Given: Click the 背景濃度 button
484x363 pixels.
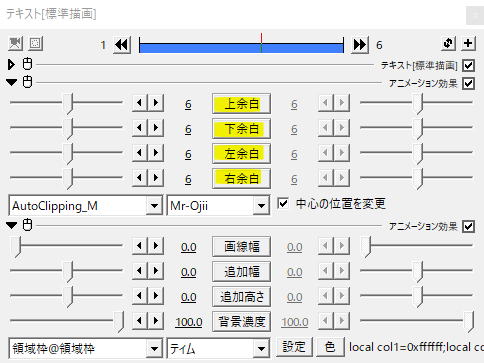Looking at the screenshot, I should coord(241,322).
